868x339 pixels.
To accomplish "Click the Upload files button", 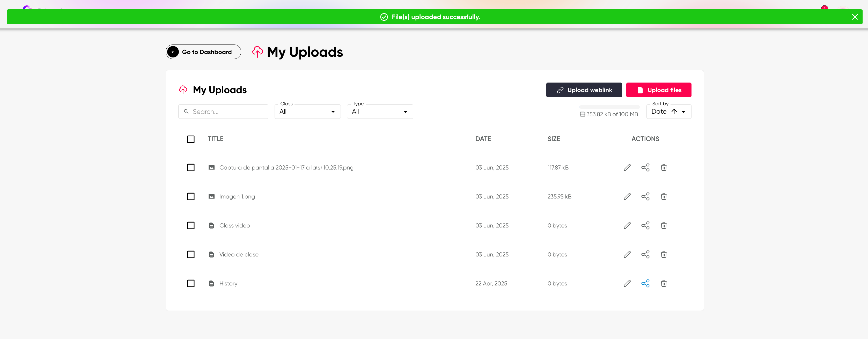I will pyautogui.click(x=658, y=90).
